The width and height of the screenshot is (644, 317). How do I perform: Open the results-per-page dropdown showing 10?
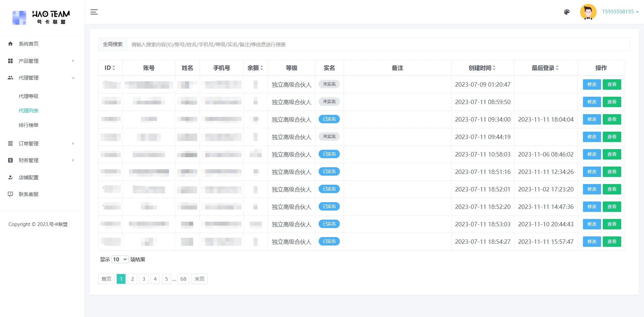(x=120, y=259)
